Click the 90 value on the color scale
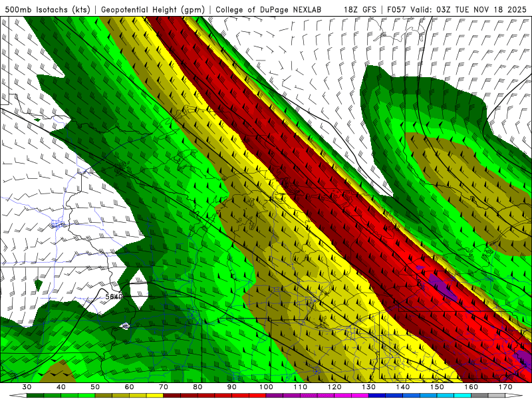 coord(231,387)
